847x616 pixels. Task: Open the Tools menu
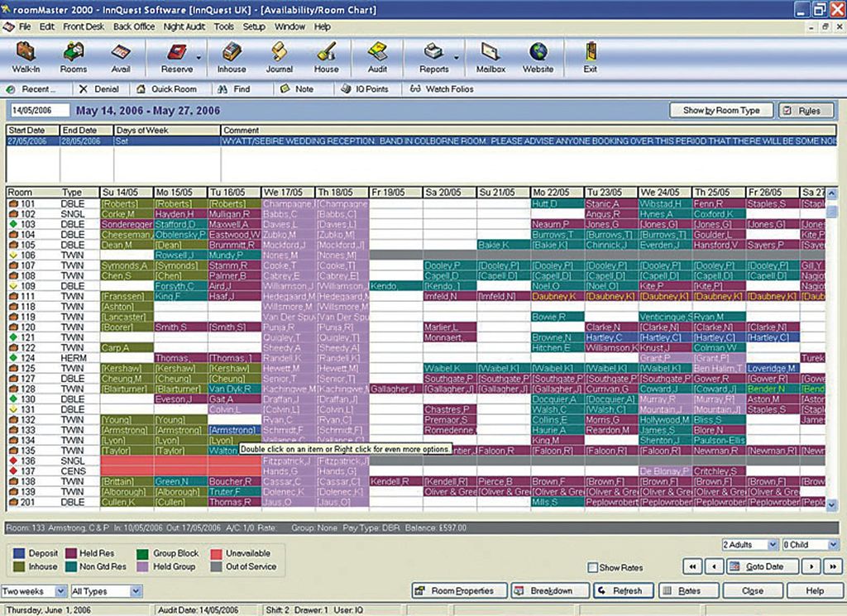pyautogui.click(x=223, y=26)
